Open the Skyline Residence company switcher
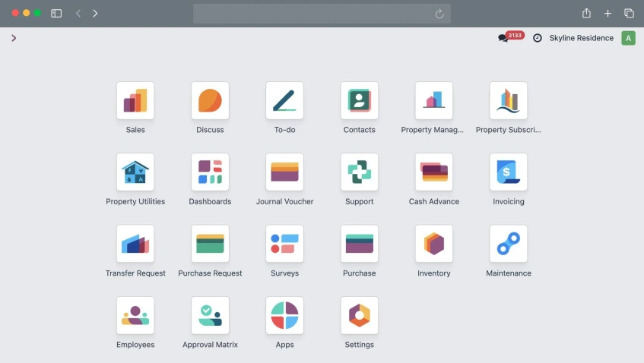 [x=581, y=38]
